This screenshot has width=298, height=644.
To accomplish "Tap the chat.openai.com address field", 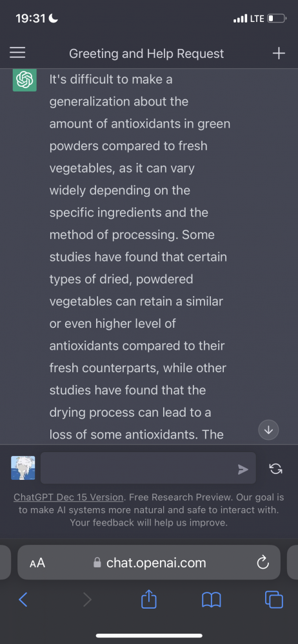I will pos(149,562).
